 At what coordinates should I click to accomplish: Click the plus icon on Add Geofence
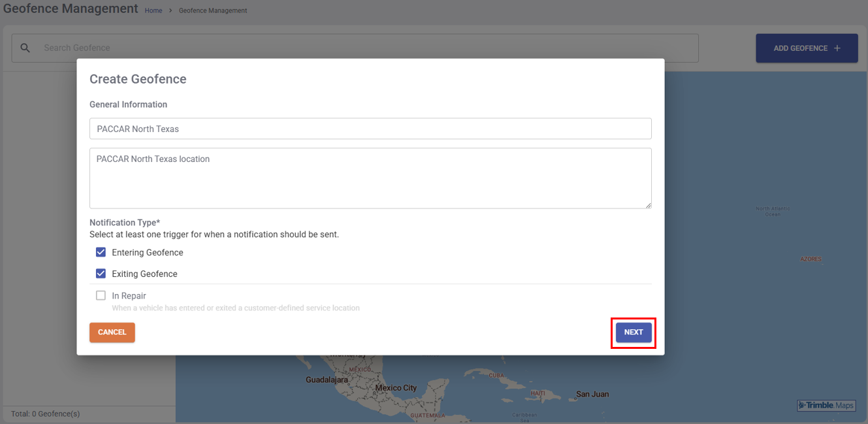pos(837,48)
